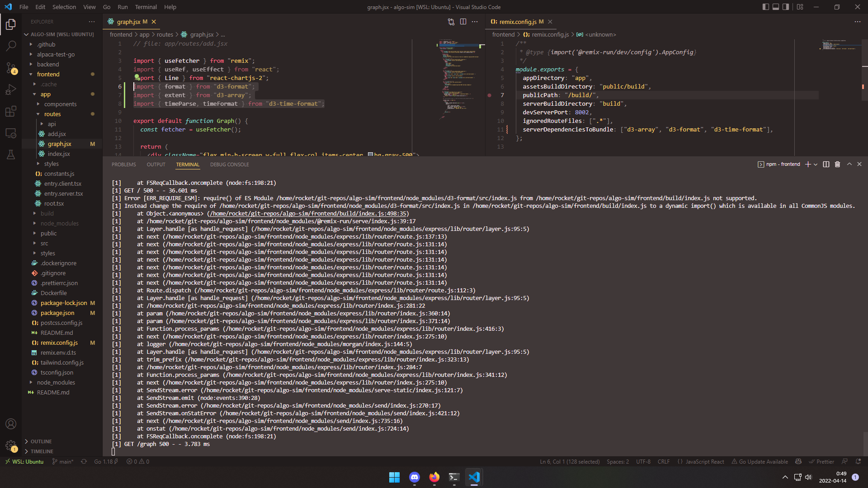868x488 pixels.
Task: Click the lightbulb code action on line 5
Action: pyautogui.click(x=137, y=77)
